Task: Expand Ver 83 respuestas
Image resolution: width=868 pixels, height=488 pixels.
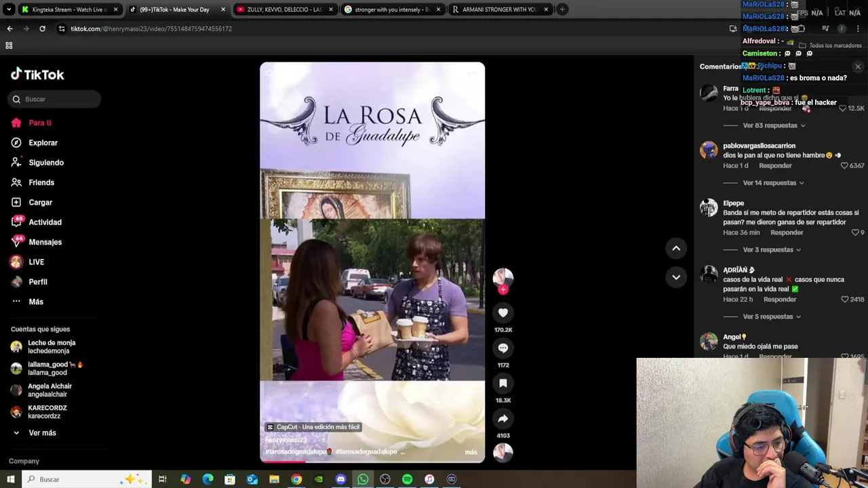Action: 774,125
